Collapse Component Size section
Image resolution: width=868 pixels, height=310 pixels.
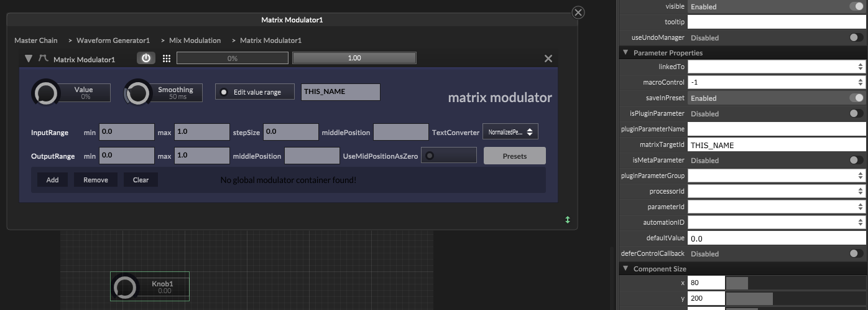(626, 269)
